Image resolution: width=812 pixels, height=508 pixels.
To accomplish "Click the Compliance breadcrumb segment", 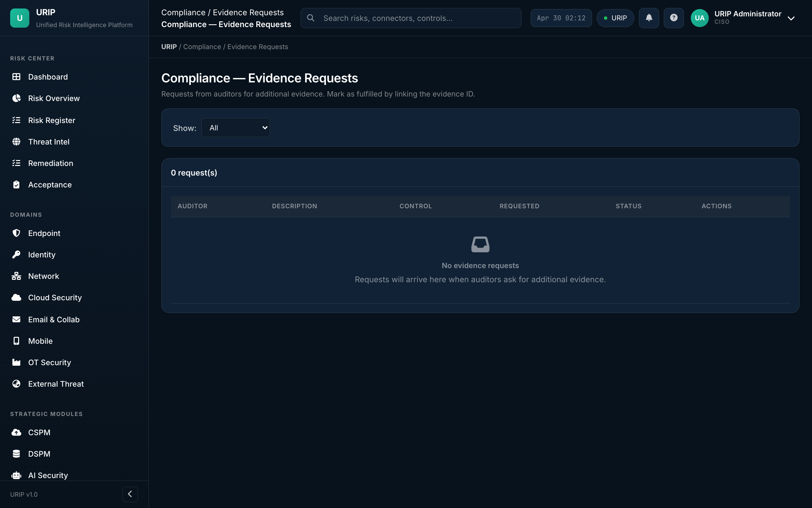I will (202, 47).
